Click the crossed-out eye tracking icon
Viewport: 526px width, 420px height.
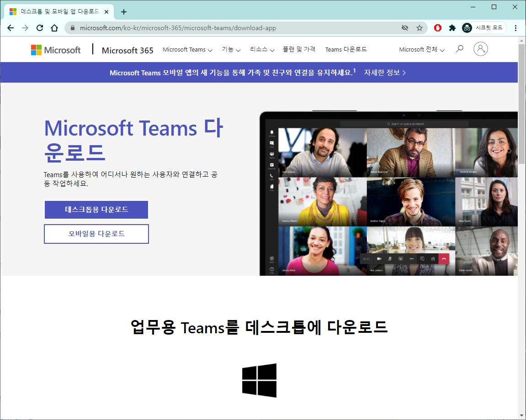405,28
